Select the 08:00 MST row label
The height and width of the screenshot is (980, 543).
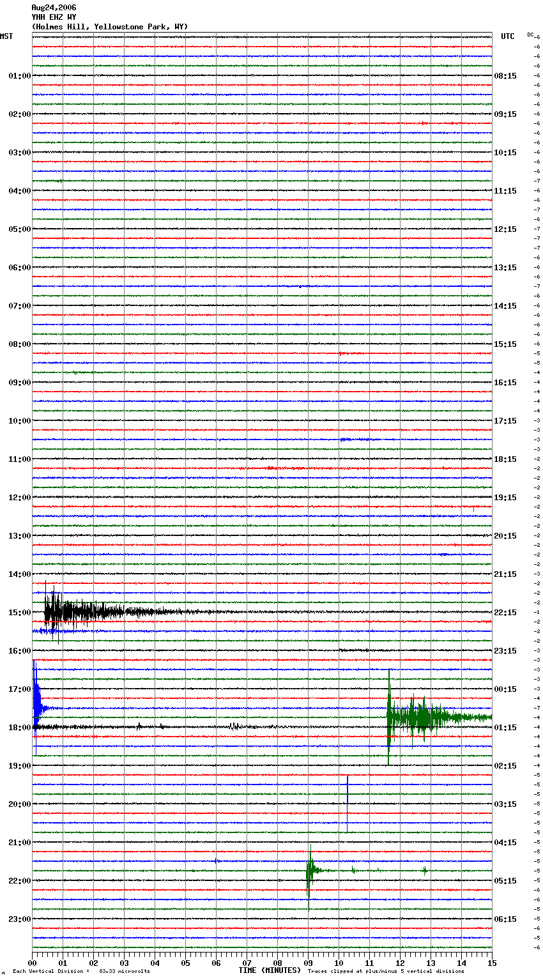[20, 344]
